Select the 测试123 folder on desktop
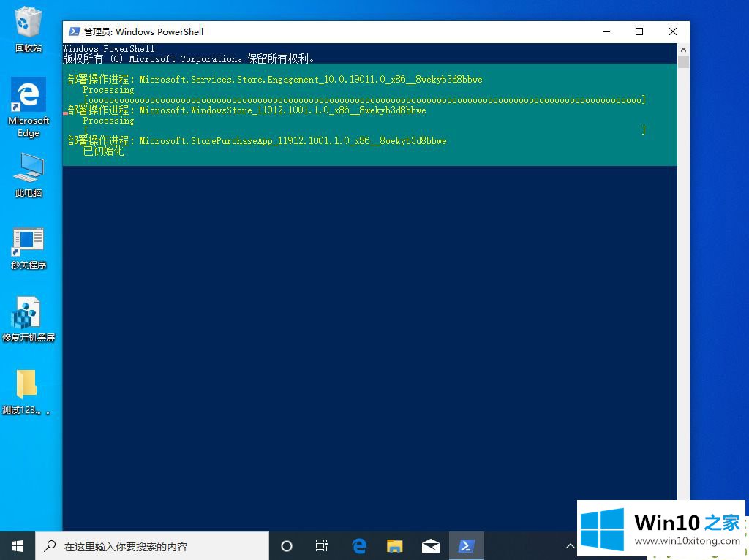Screen dimensions: 749x560 tap(26, 391)
